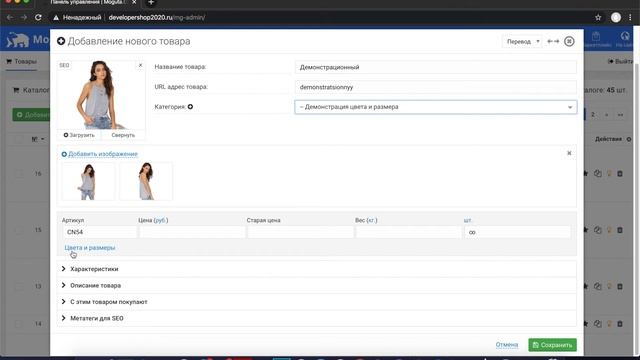The image size is (640, 360).
Task: Click Выйти in the background page
Action: 620,61
